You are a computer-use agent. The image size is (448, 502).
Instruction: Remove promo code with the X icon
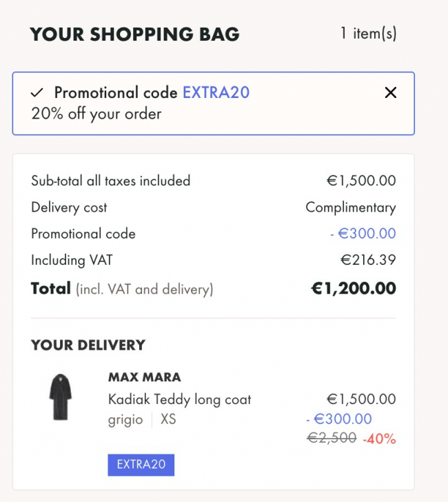point(390,92)
